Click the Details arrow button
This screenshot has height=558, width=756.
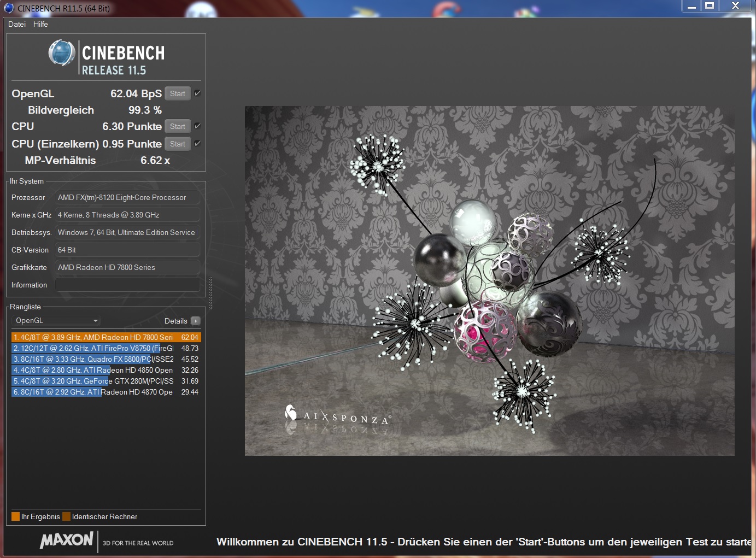196,321
